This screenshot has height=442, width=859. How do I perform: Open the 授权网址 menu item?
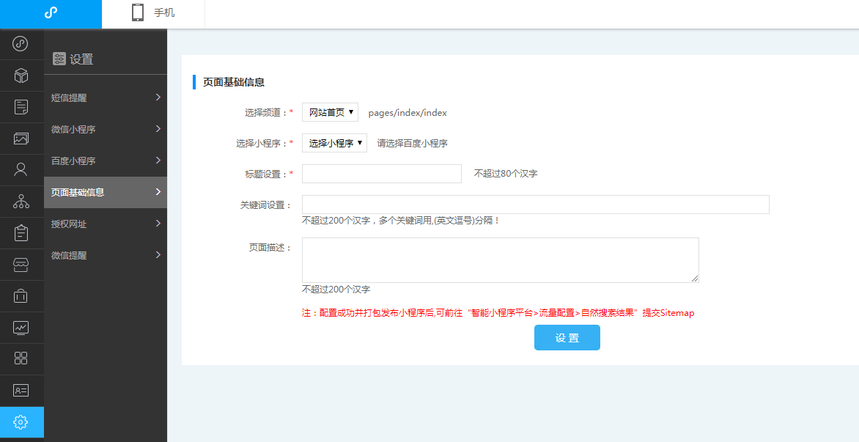pyautogui.click(x=105, y=224)
